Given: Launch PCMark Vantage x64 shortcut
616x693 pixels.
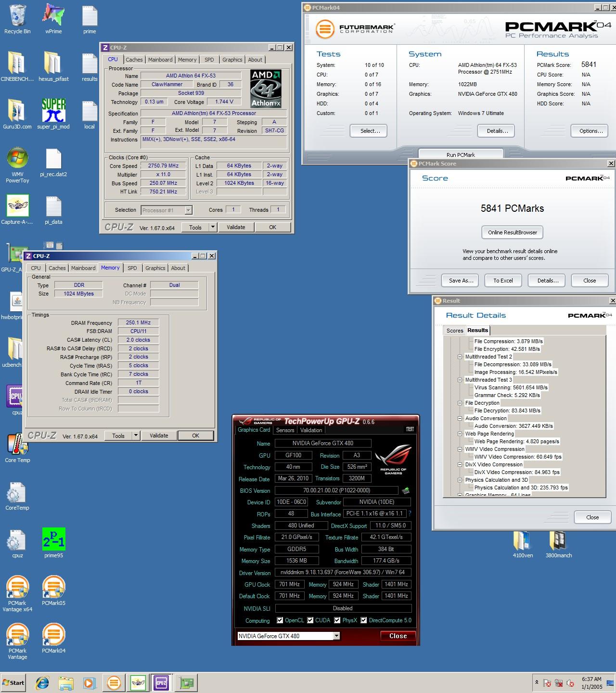Looking at the screenshot, I should 17,593.
